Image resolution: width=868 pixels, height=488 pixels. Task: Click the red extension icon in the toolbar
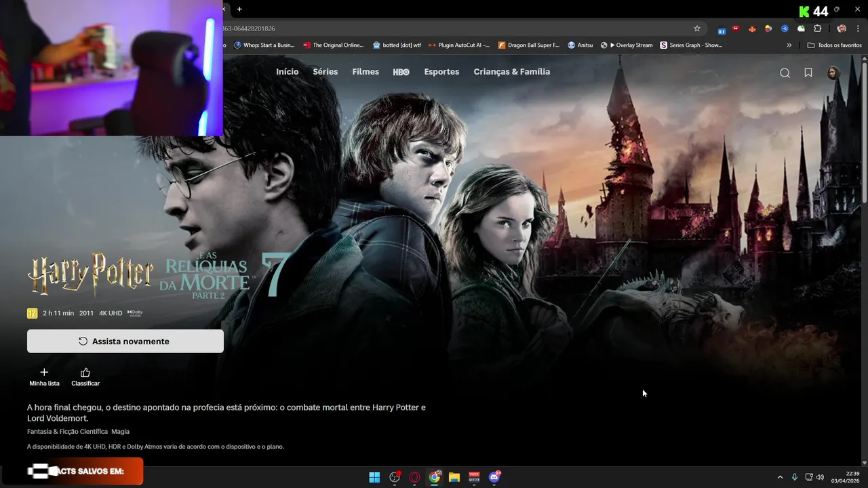tap(736, 28)
